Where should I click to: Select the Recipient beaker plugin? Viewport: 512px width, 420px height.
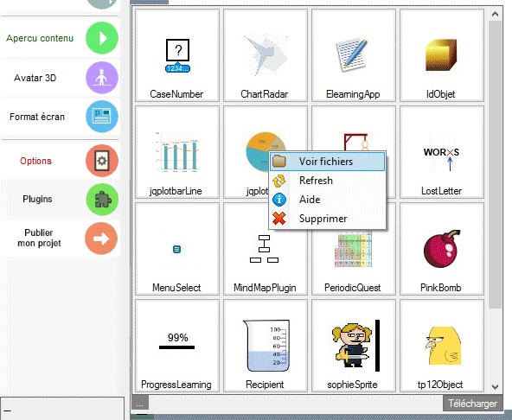click(266, 346)
